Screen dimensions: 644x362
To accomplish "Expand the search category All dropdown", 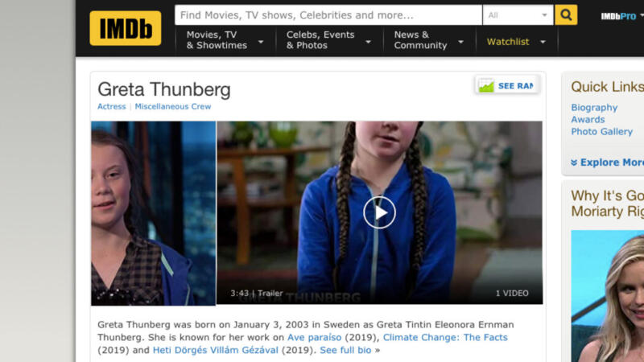I will tap(518, 15).
